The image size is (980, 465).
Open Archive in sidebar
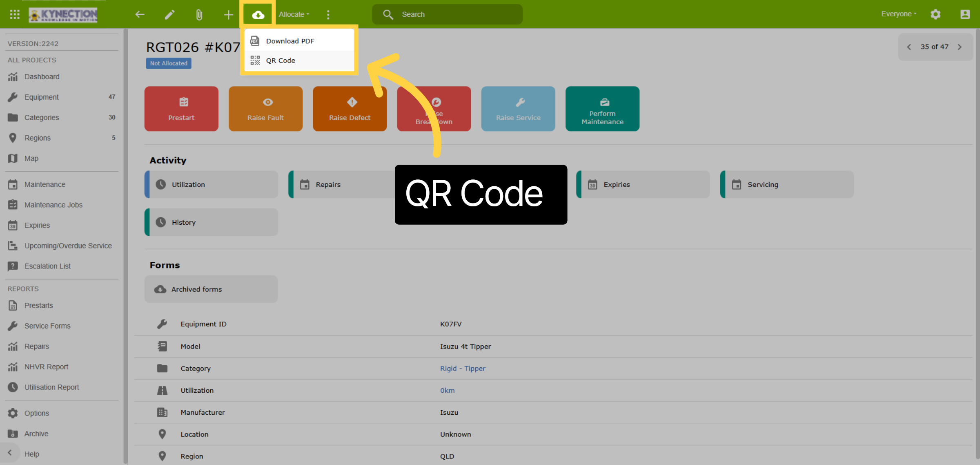[61, 434]
